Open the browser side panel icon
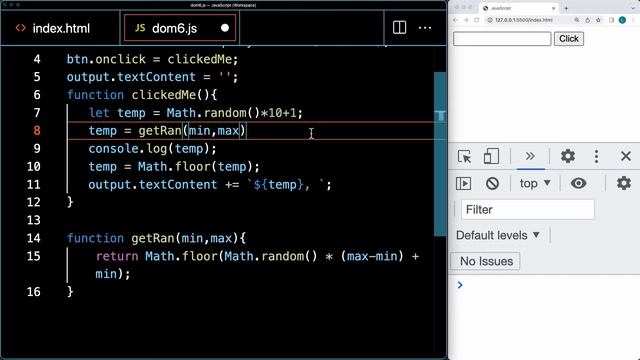The height and width of the screenshot is (360, 640). coord(611,20)
